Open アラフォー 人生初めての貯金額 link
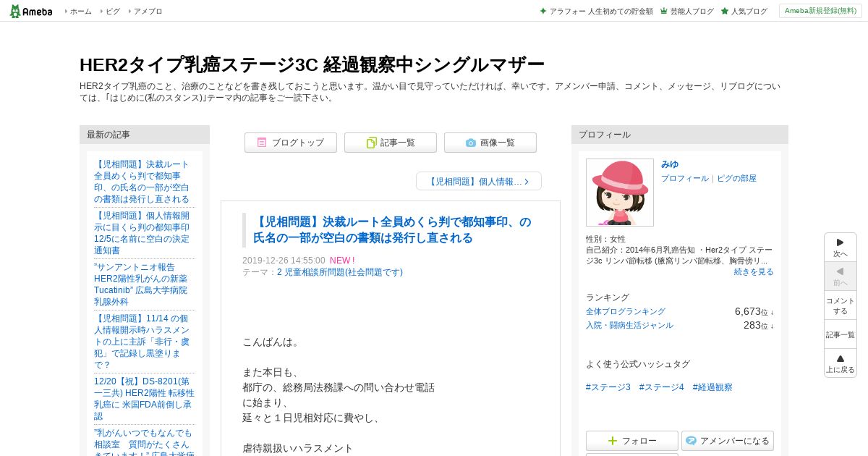The width and height of the screenshot is (868, 456). point(601,12)
